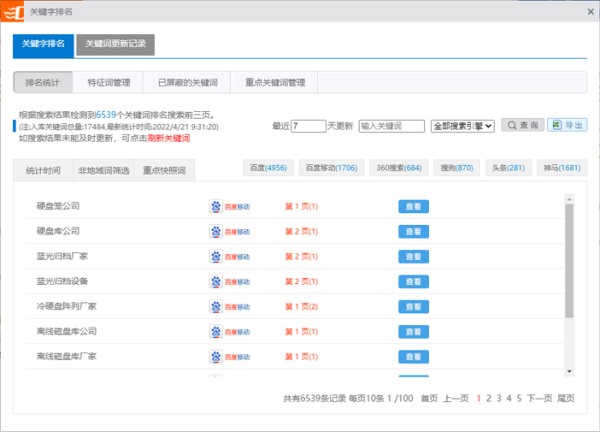
Task: Click 第 1 页(2) rank for 冷硬盘阵列厂家
Action: click(302, 306)
